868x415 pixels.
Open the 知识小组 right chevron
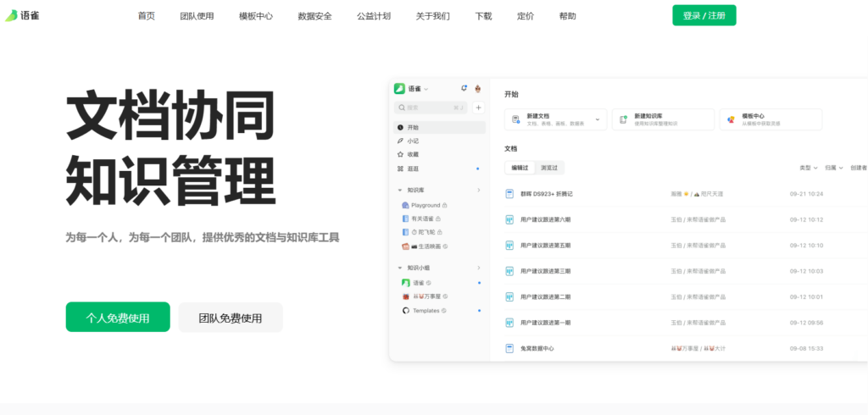click(479, 268)
